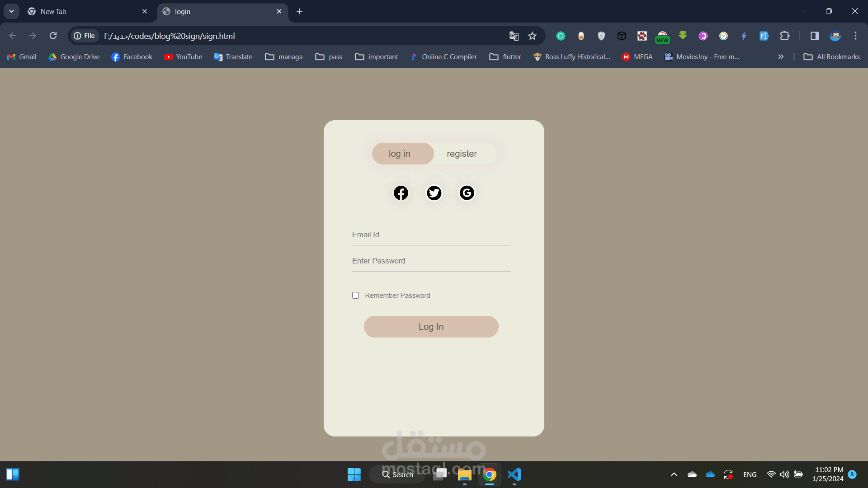Sign in with the Google icon
This screenshot has height=488, width=868.
[x=467, y=193]
